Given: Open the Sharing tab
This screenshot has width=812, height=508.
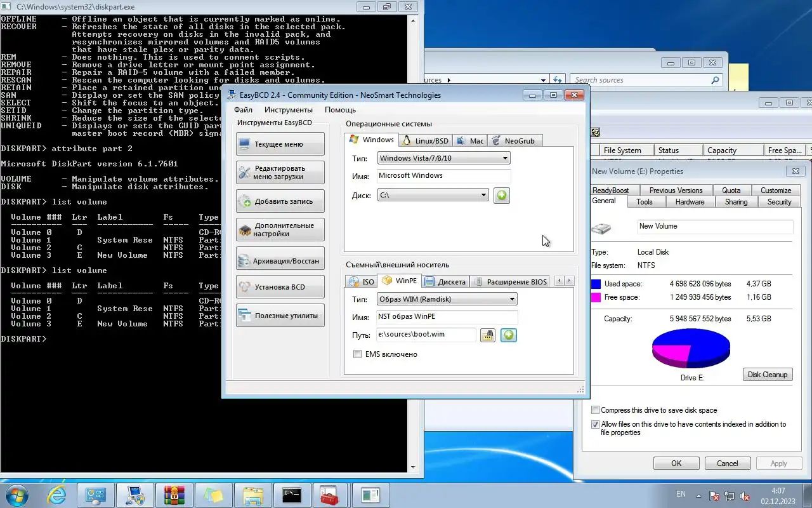Looking at the screenshot, I should 736,202.
